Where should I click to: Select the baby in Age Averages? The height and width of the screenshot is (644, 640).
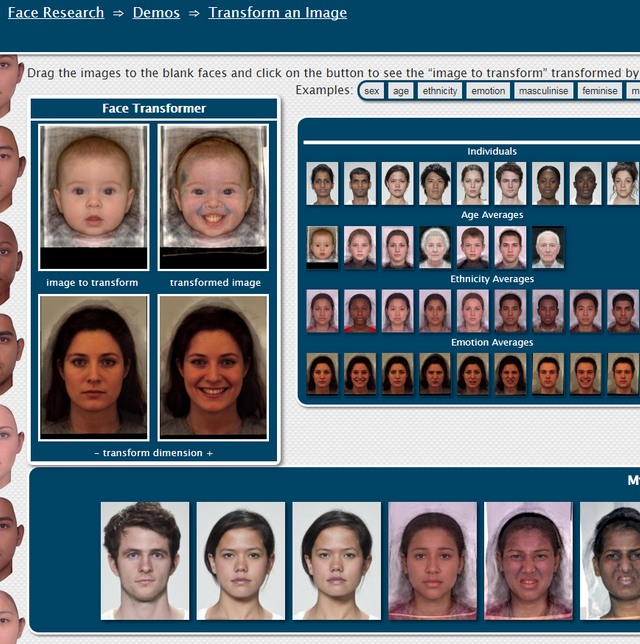click(x=322, y=247)
